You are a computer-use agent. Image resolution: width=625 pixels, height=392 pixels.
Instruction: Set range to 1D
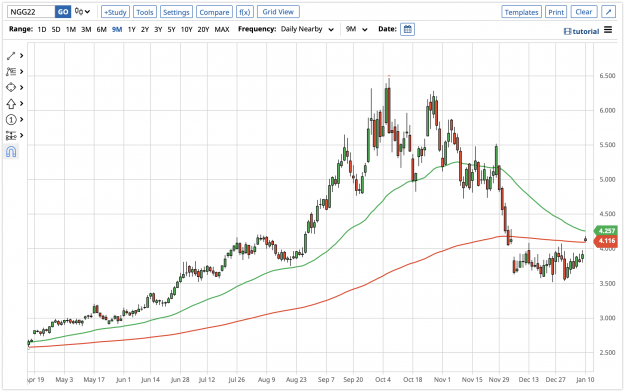[42, 29]
